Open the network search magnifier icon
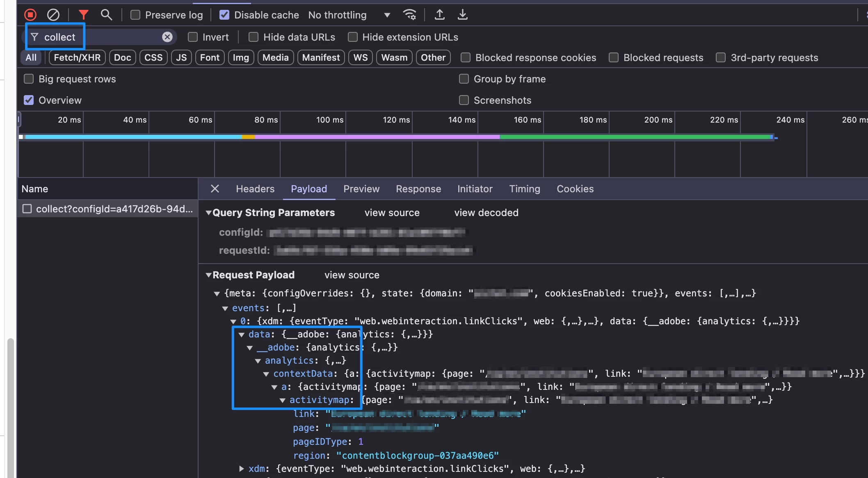868x478 pixels. [x=106, y=15]
